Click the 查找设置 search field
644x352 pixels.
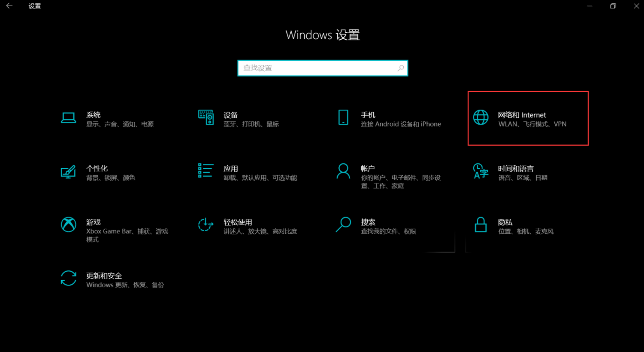[323, 68]
